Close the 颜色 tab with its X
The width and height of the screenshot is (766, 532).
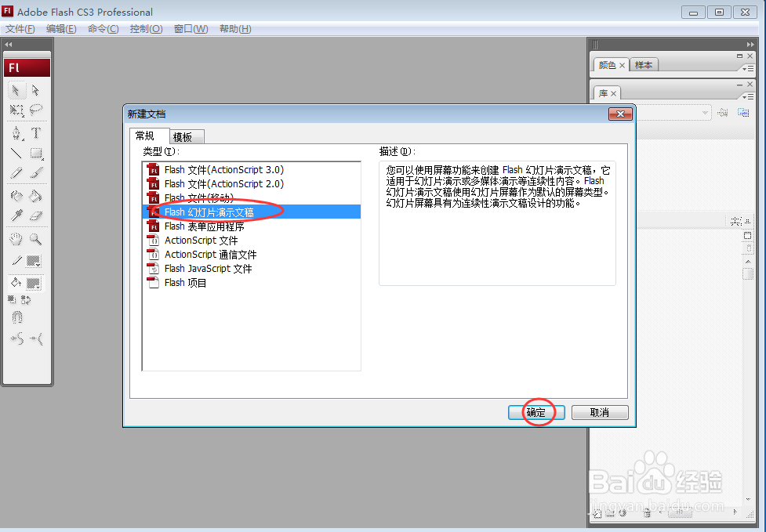pos(622,65)
